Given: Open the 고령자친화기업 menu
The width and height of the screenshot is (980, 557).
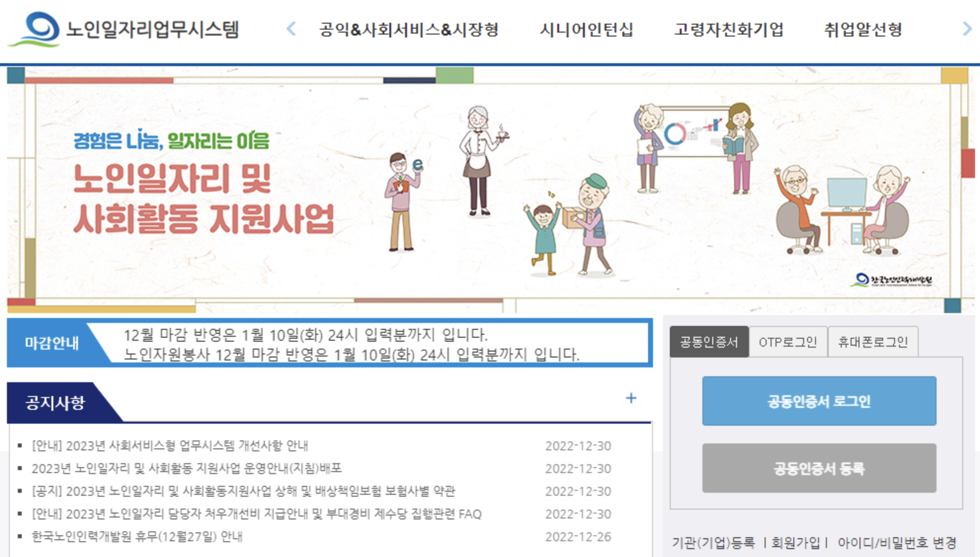Looking at the screenshot, I should coord(729,30).
